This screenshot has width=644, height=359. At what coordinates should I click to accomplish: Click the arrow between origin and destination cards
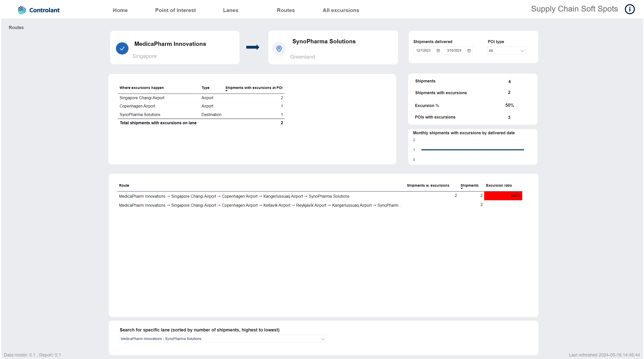(253, 47)
